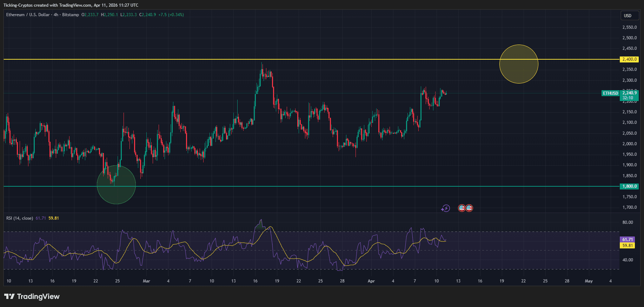Click the yellow 59.81 RSI scale label
644x307 pixels.
point(627,246)
